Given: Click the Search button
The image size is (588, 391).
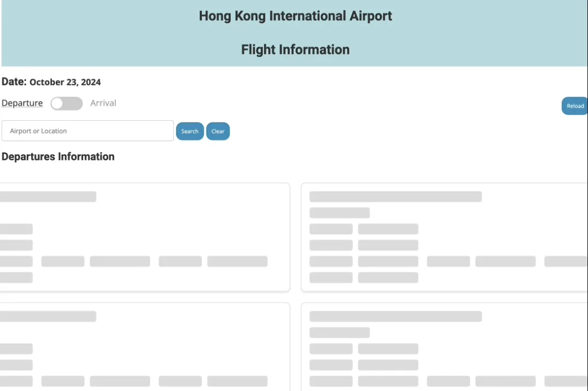Looking at the screenshot, I should tap(190, 131).
